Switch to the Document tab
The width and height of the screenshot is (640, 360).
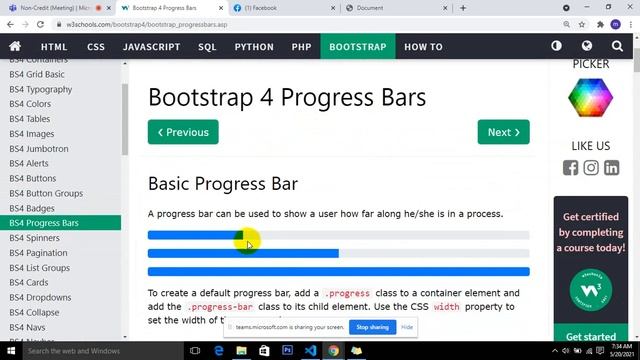pyautogui.click(x=396, y=8)
